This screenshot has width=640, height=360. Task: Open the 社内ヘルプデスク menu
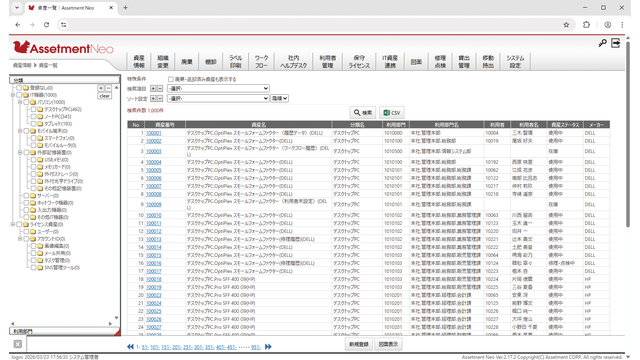click(x=293, y=62)
